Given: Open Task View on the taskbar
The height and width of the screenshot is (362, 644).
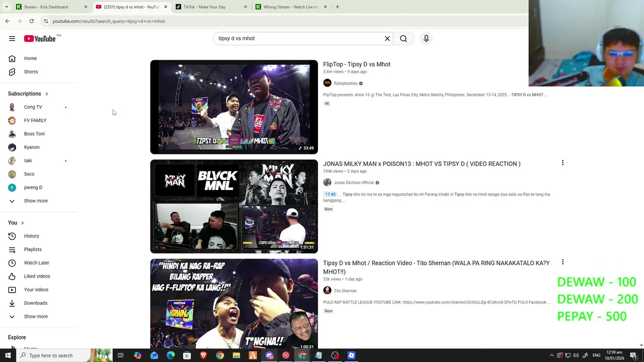Looking at the screenshot, I should coord(121,355).
